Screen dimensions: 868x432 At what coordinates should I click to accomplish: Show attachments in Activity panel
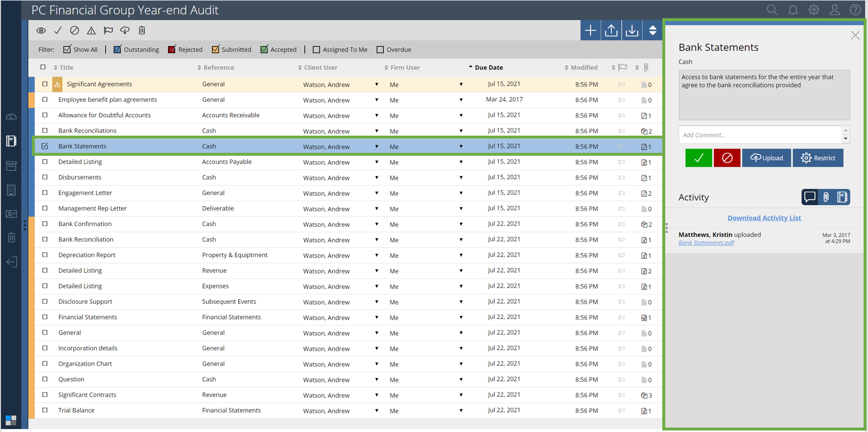point(826,197)
